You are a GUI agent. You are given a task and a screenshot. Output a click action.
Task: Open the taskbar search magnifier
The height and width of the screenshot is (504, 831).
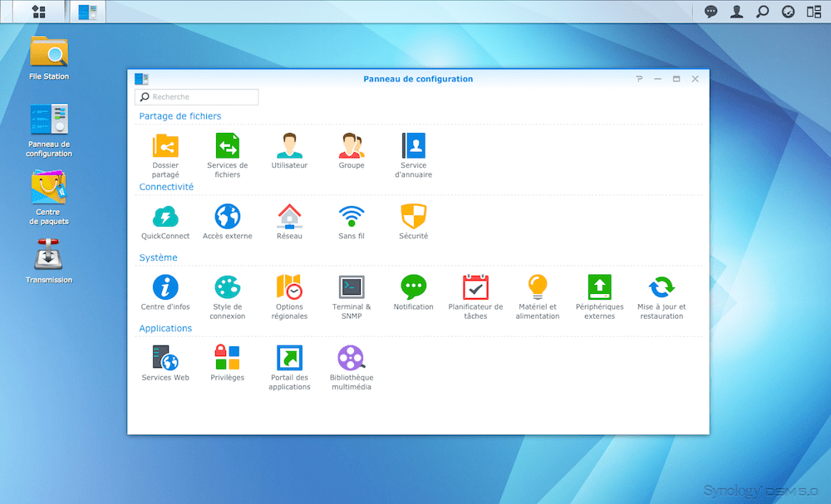click(763, 12)
